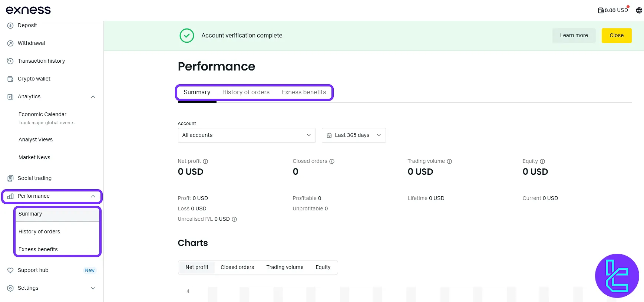Open the Last 365 days dropdown
644x302 pixels.
[354, 135]
